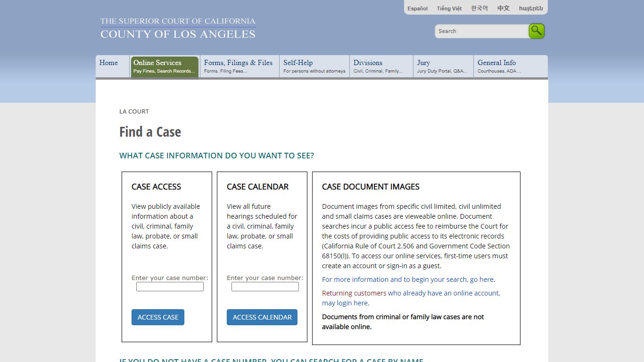
Task: Select the 中文 language option
Action: pyautogui.click(x=503, y=8)
